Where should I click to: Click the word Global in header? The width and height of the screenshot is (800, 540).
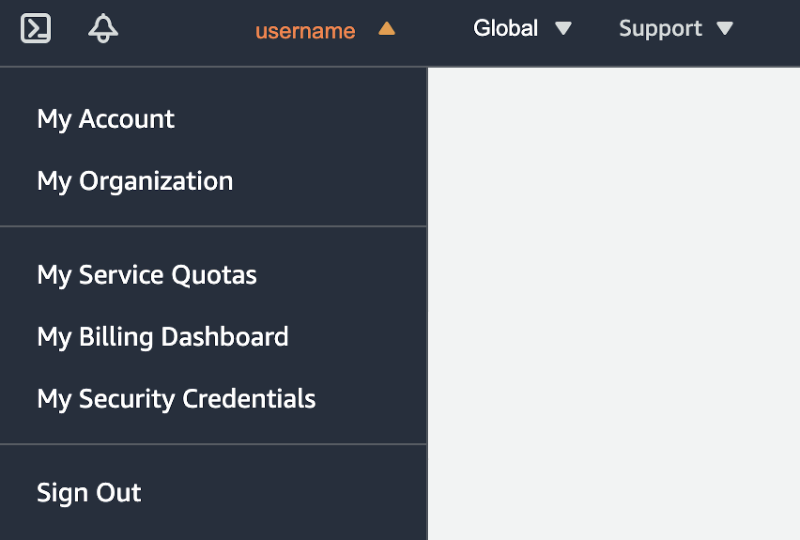[505, 28]
